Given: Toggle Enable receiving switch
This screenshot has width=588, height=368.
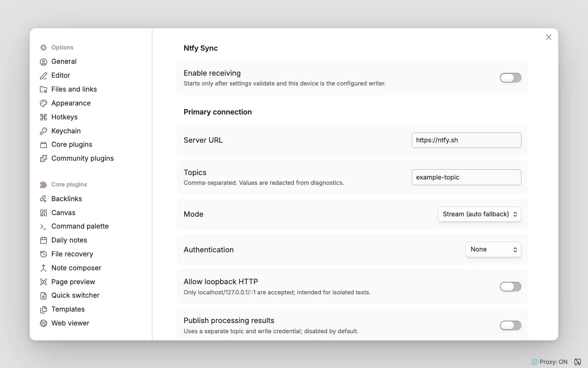Looking at the screenshot, I should coord(510,78).
